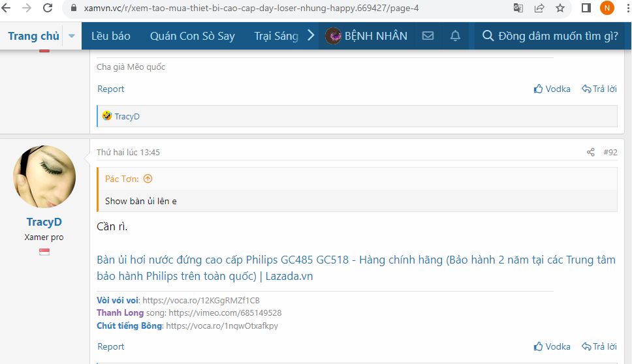
Task: Expand the Trang chủ dropdown arrow
Action: (72, 36)
